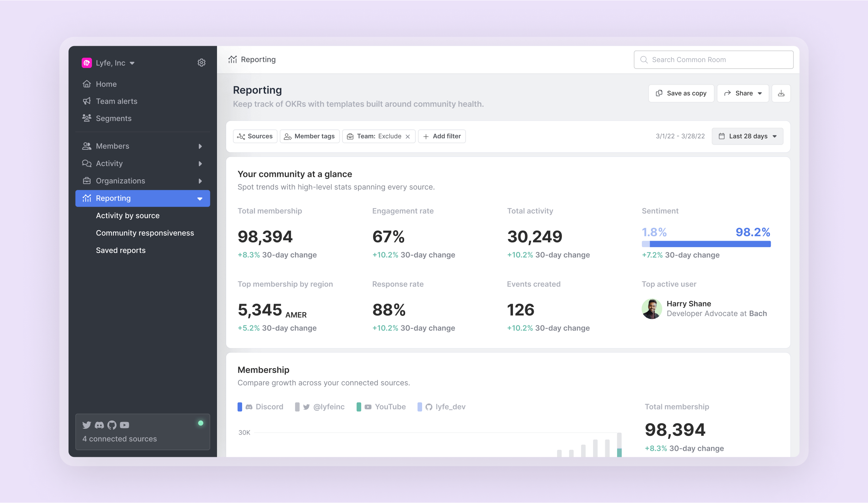The height and width of the screenshot is (503, 868).
Task: Click the Save as copy button
Action: coord(681,93)
